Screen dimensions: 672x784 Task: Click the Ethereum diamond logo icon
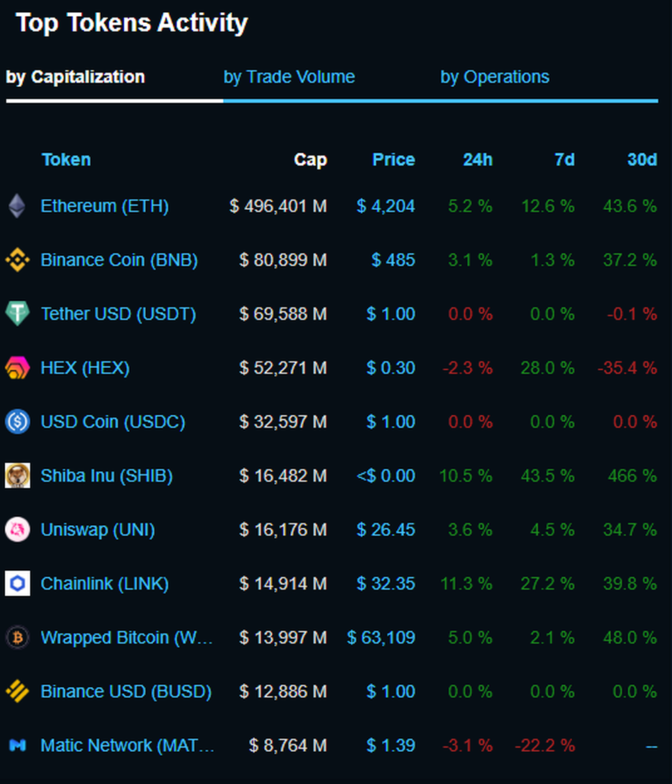tap(17, 206)
